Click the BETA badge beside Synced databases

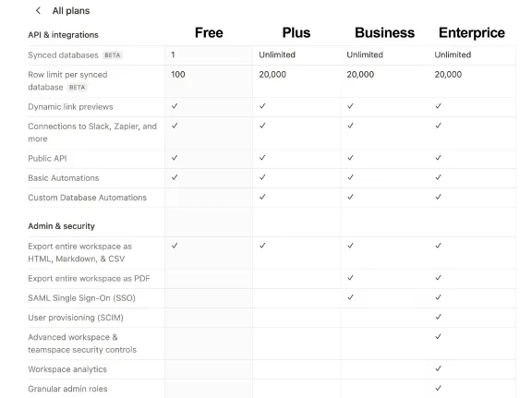[113, 55]
